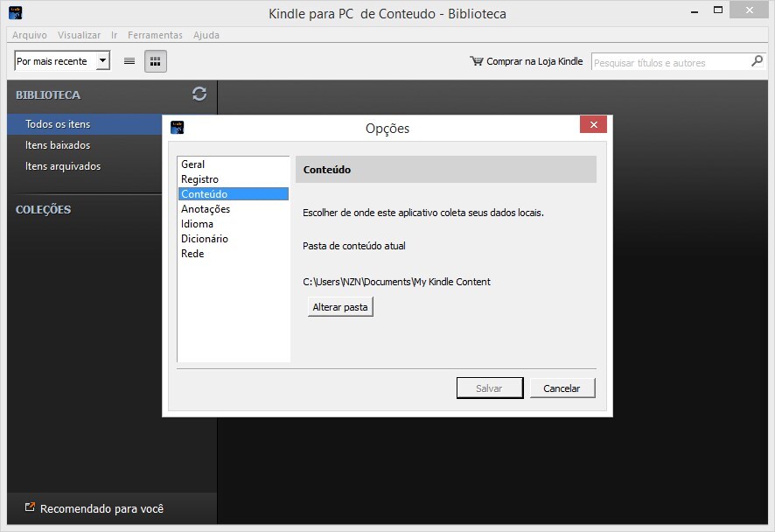Select Geral in options list

tap(234, 164)
